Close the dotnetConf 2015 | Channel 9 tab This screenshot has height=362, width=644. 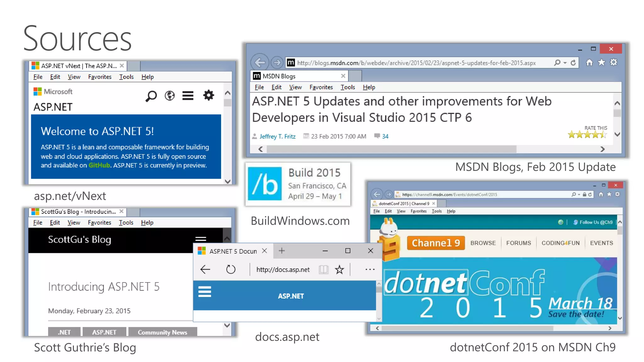[434, 204]
